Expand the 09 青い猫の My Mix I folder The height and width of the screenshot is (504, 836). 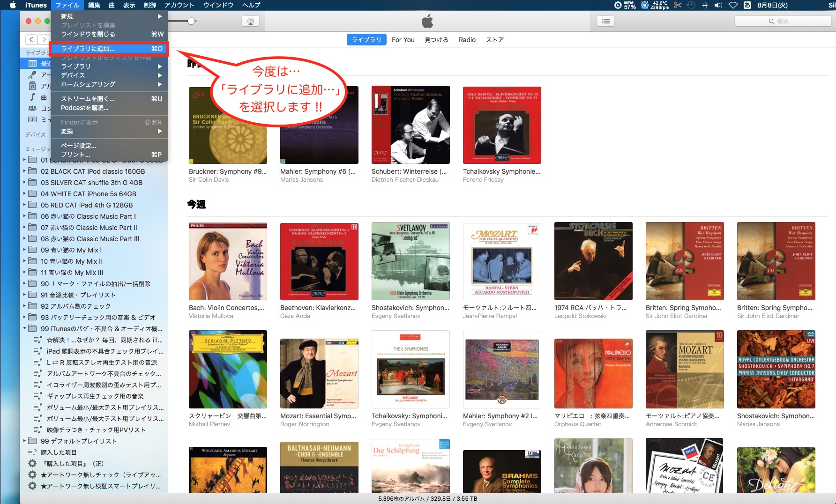click(x=24, y=250)
